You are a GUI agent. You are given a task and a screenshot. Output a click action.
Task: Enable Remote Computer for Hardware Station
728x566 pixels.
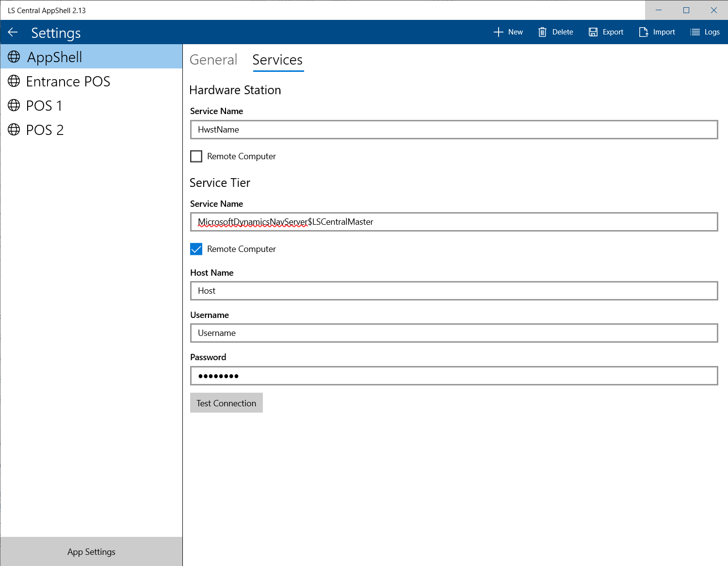tap(196, 156)
